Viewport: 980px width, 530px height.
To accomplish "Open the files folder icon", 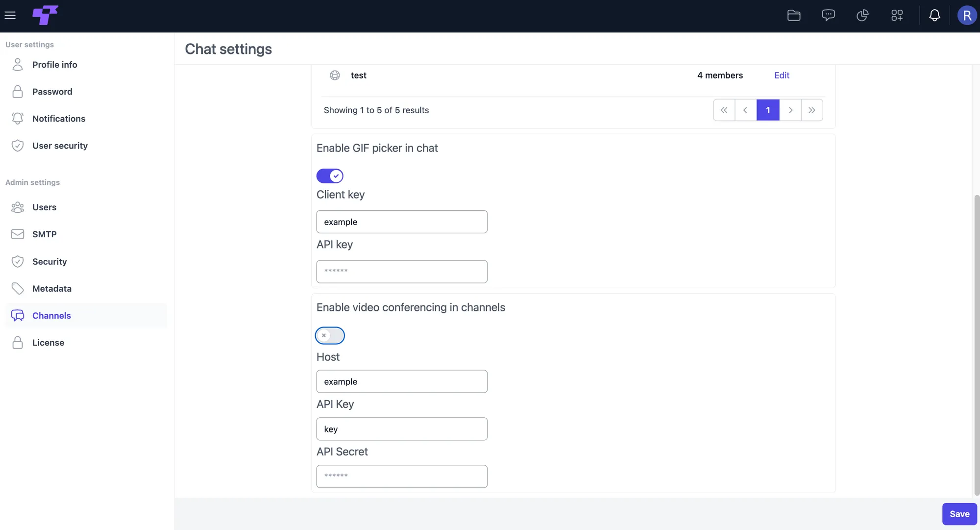I will [x=794, y=15].
